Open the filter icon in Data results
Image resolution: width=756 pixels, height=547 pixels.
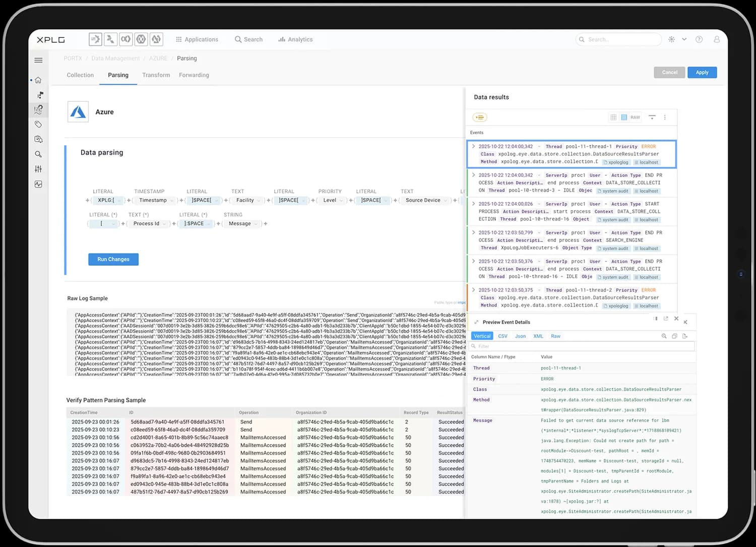click(652, 117)
